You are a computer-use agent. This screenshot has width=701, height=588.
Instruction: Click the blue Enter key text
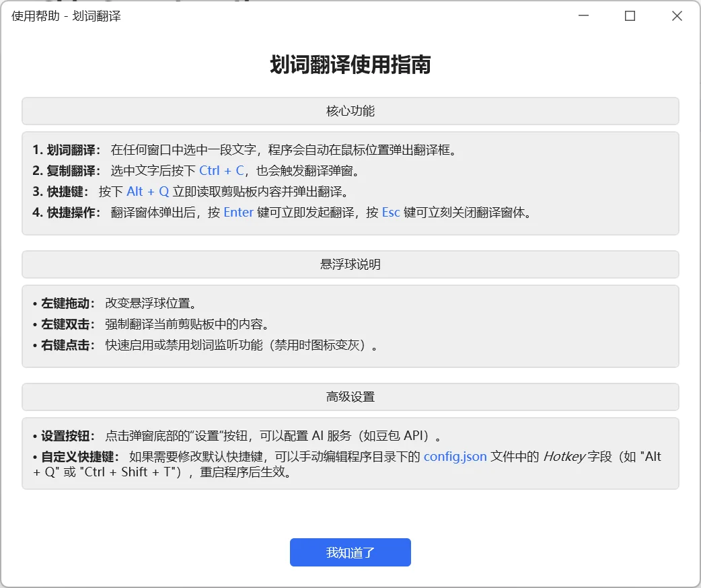pyautogui.click(x=238, y=213)
